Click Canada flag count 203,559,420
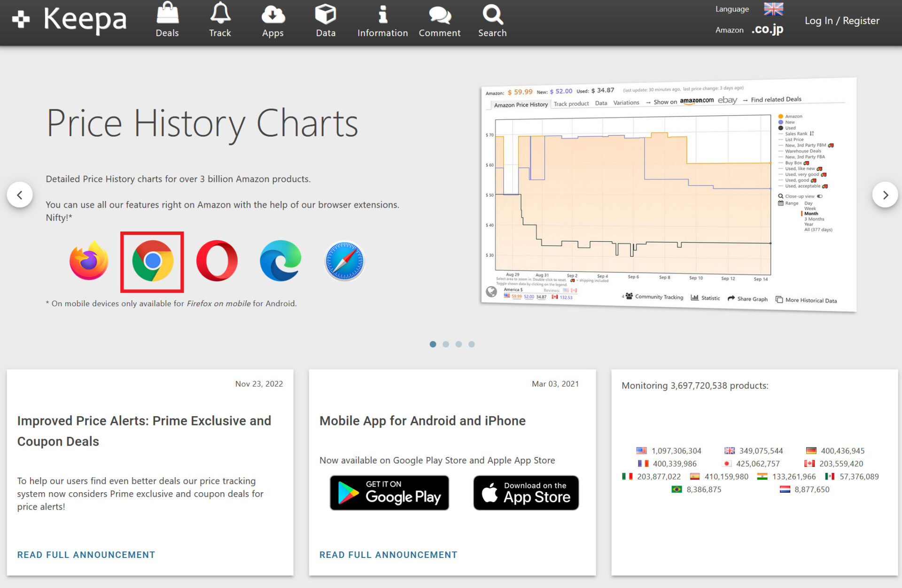902x588 pixels. coord(834,464)
